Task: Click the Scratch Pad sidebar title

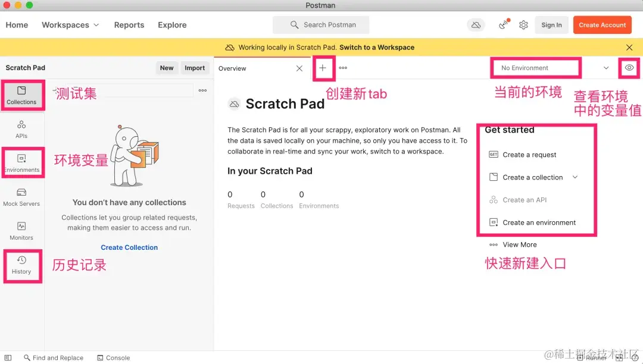Action: pos(26,68)
